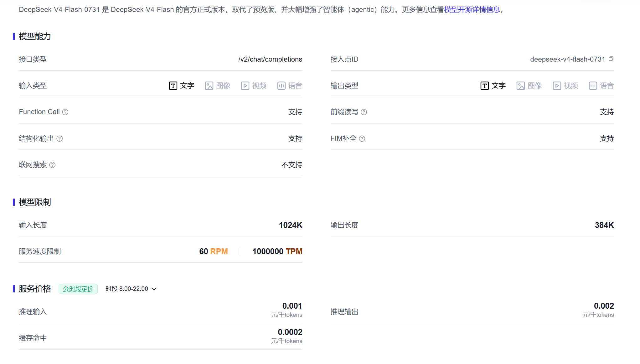Click the 输出长度 label
This screenshot has width=640, height=364.
click(x=344, y=225)
